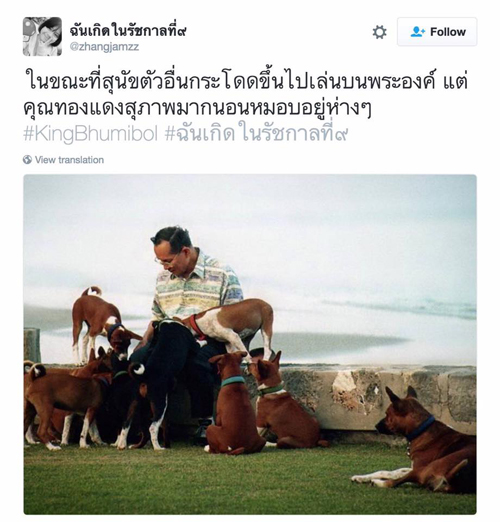Click the dog standing on the wall
The height and width of the screenshot is (522, 500).
click(97, 320)
